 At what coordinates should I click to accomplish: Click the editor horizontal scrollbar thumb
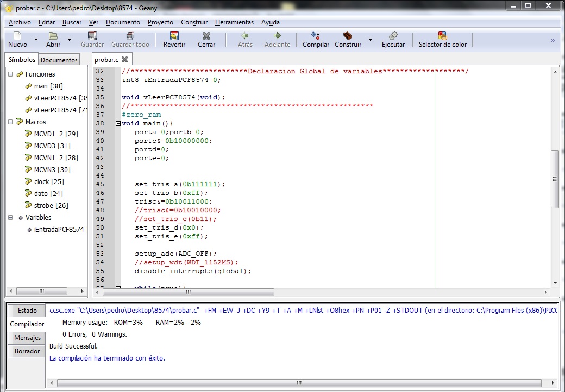(x=189, y=292)
